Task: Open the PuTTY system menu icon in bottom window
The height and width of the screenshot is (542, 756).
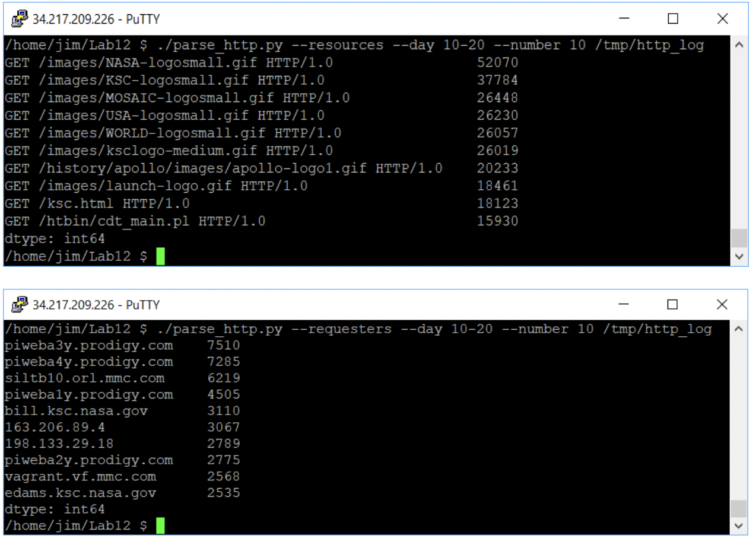Action: point(18,304)
